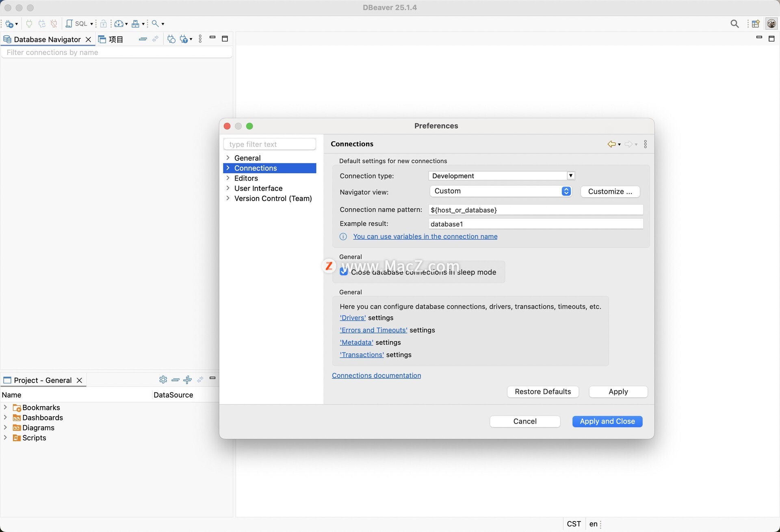Screen dimensions: 780x532
Task: Switch to Database Navigator tab
Action: [47, 39]
